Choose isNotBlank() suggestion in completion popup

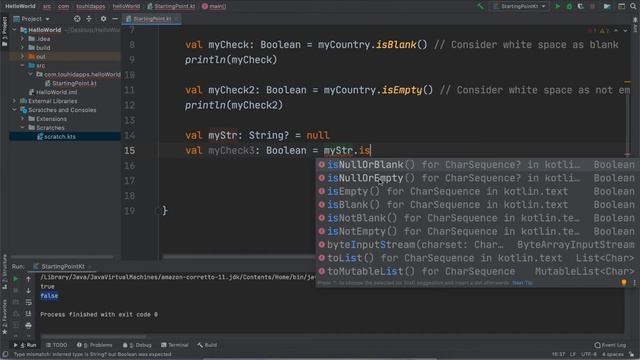477,218
